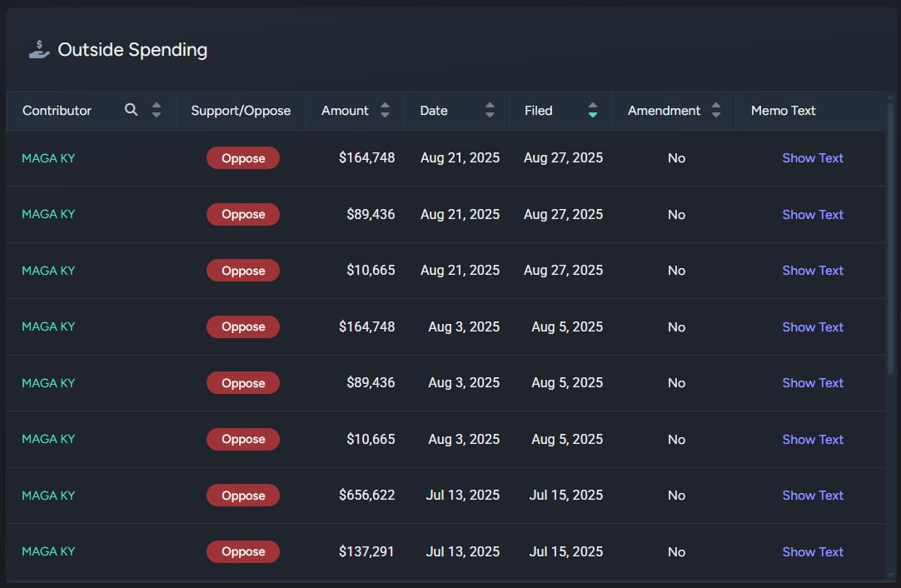Show Text for $164,748 filed Aug 27
The width and height of the screenshot is (901, 588).
coord(813,158)
